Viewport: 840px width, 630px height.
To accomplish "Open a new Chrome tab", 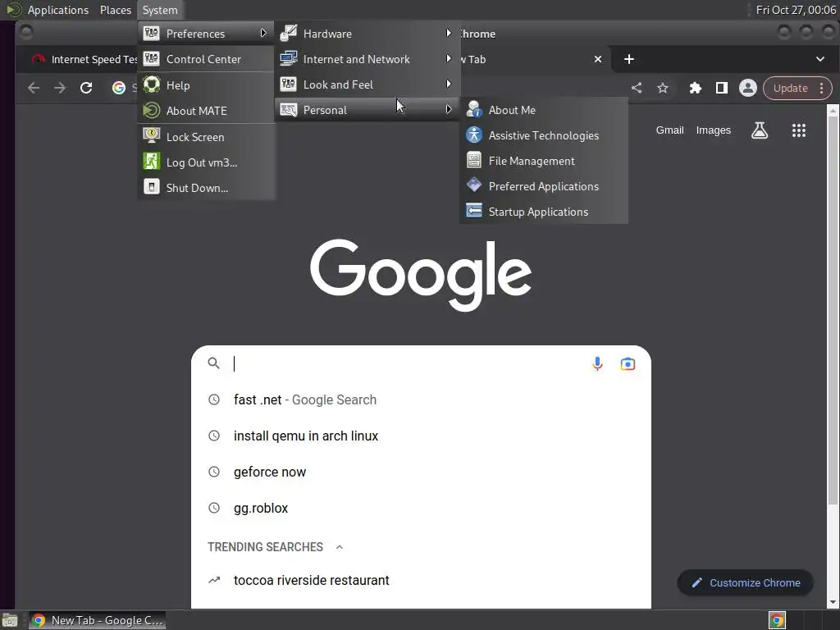I will point(629,59).
